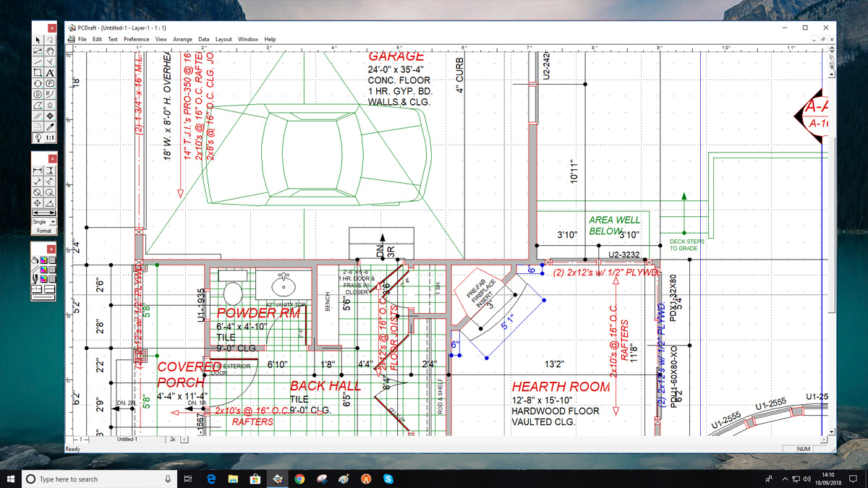Click the 1:1 scale tool
868x488 pixels.
point(50,137)
